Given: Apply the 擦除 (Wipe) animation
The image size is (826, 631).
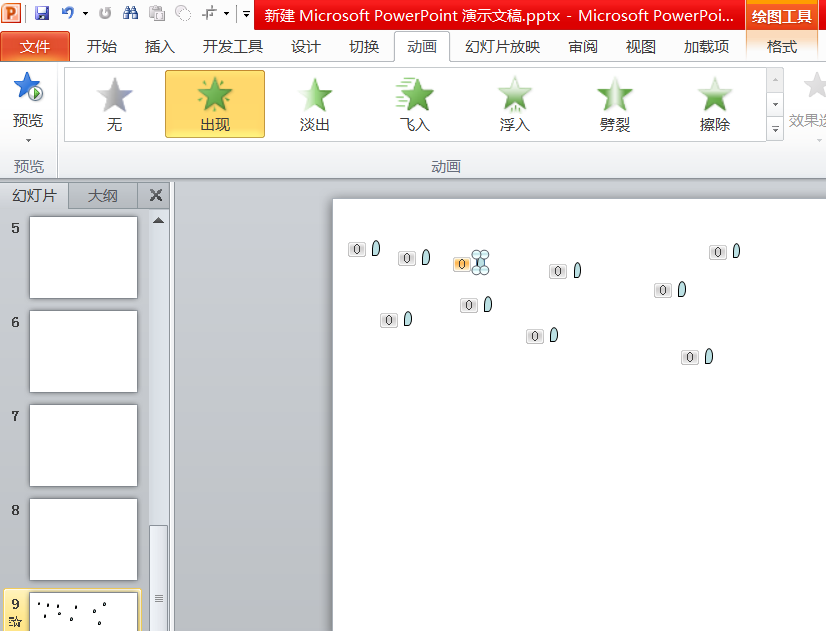Looking at the screenshot, I should coord(714,104).
